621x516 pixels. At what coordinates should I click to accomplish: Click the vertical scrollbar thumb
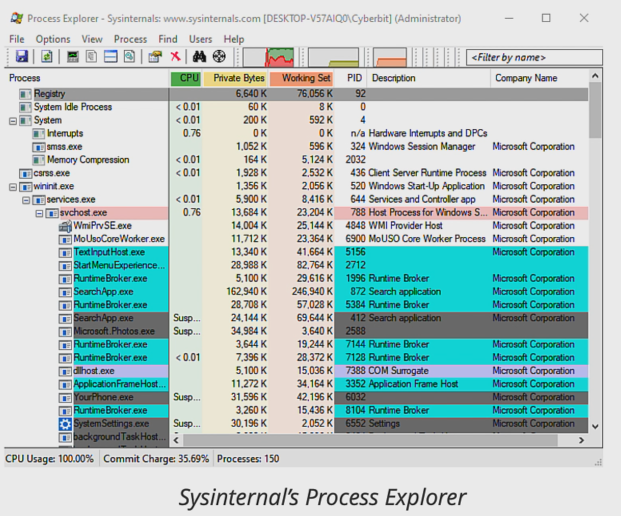point(595,110)
